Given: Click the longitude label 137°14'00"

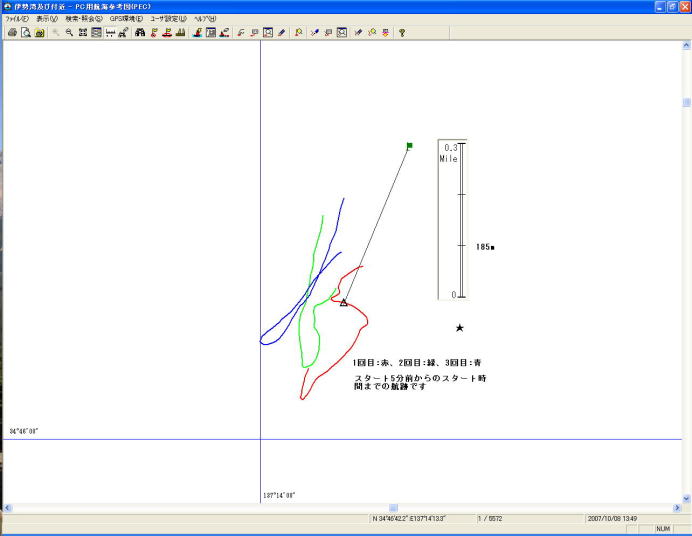Looking at the screenshot, I should coord(279,495).
